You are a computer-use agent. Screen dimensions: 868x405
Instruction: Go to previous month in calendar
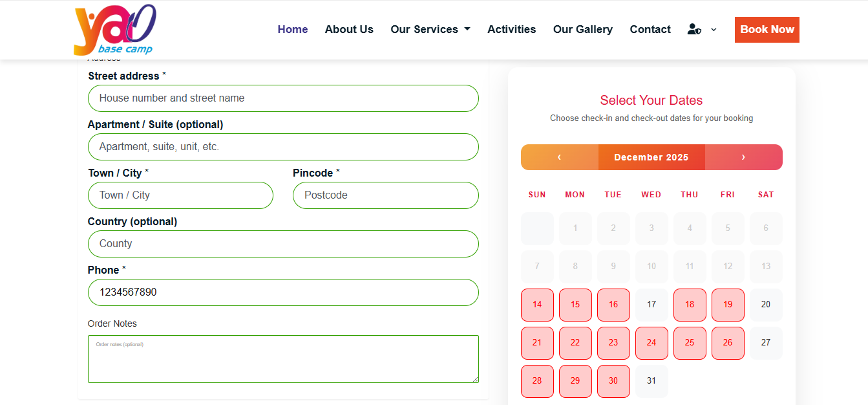click(x=559, y=157)
